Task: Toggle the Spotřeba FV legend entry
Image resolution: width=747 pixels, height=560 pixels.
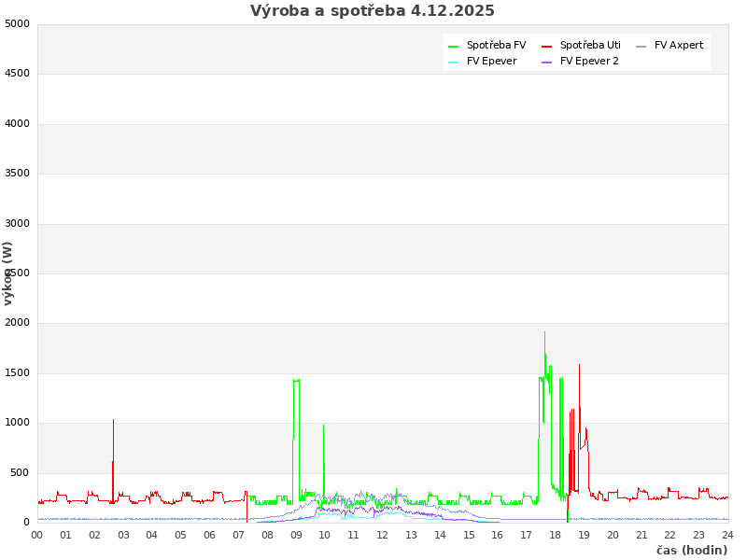Action: (496, 45)
